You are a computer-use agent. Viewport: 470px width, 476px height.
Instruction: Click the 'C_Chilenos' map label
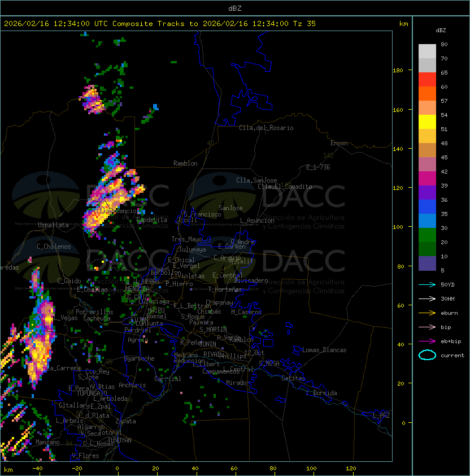pos(54,246)
